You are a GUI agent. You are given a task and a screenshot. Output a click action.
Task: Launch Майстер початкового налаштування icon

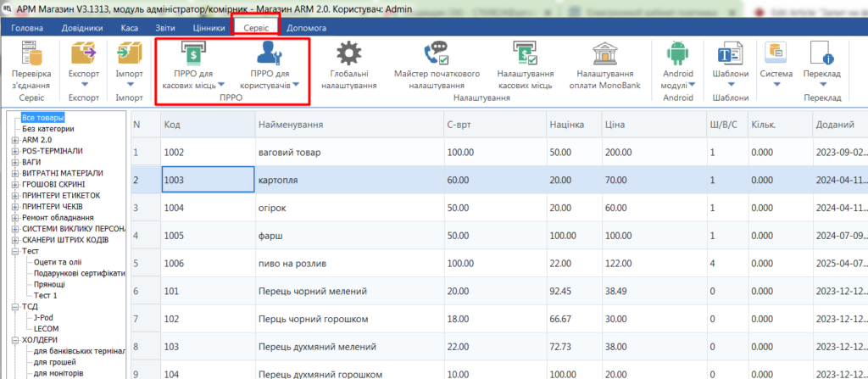[x=437, y=54]
